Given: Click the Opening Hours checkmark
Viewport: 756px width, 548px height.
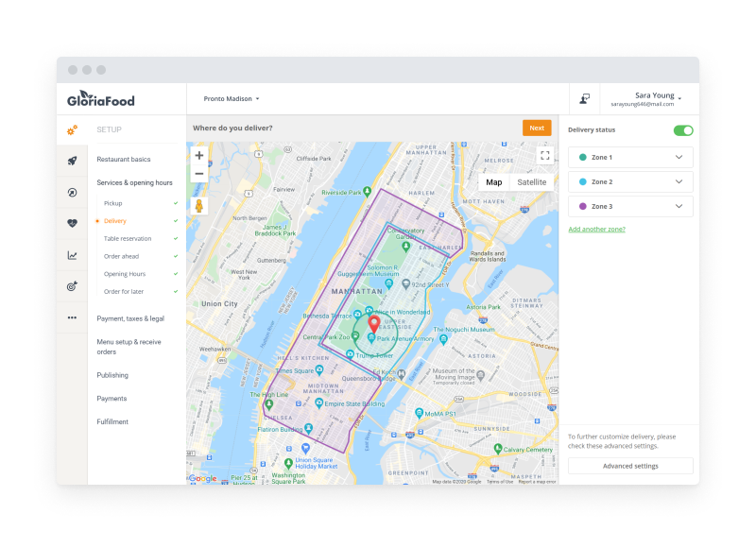Looking at the screenshot, I should [176, 274].
